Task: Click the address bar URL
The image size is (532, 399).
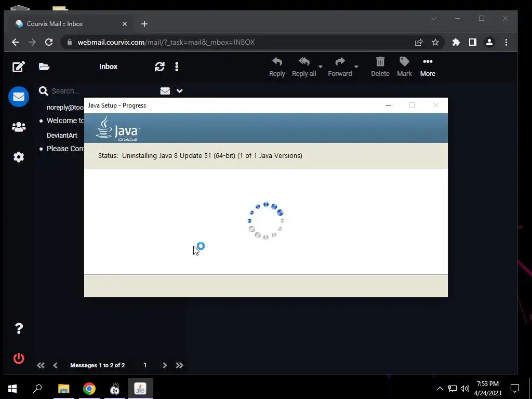Action: (x=166, y=42)
